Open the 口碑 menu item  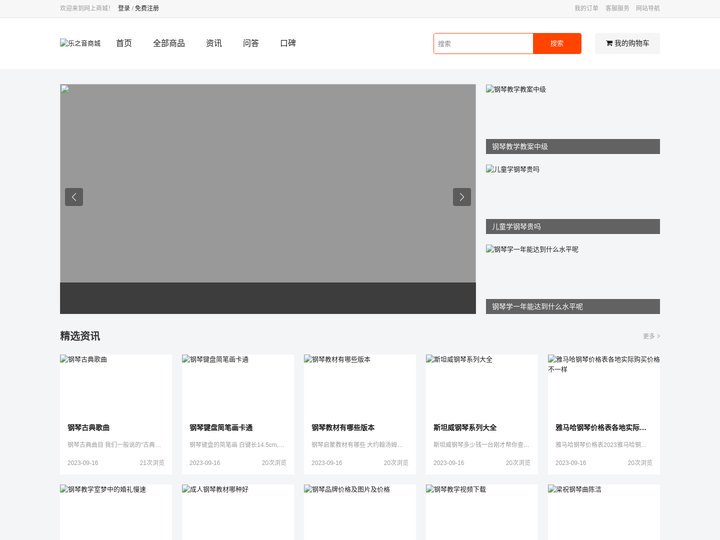pos(288,43)
